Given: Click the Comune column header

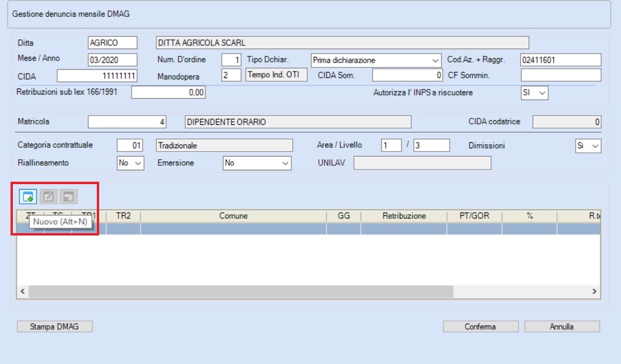Looking at the screenshot, I should pyautogui.click(x=233, y=216).
